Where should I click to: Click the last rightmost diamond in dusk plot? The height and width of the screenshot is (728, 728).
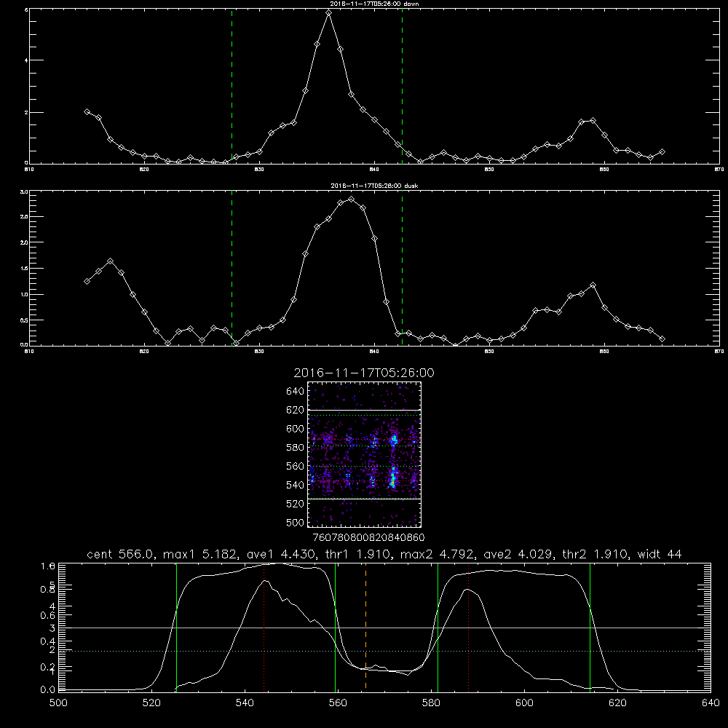click(662, 339)
